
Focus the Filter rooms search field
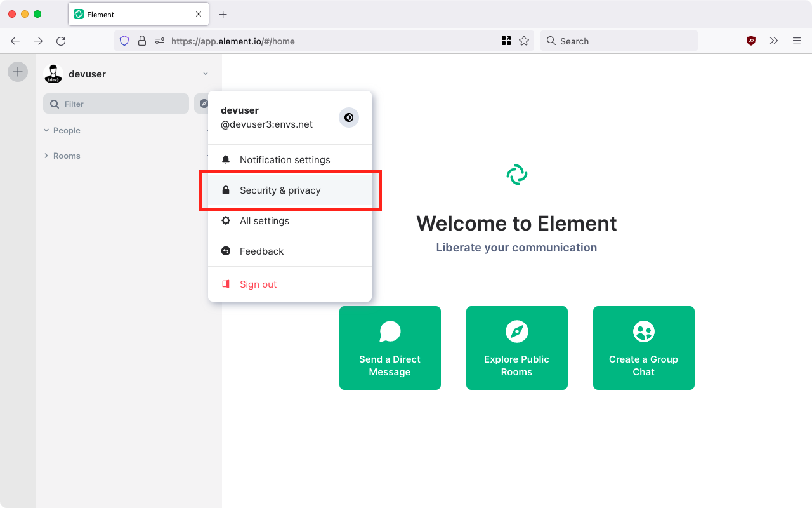(116, 104)
